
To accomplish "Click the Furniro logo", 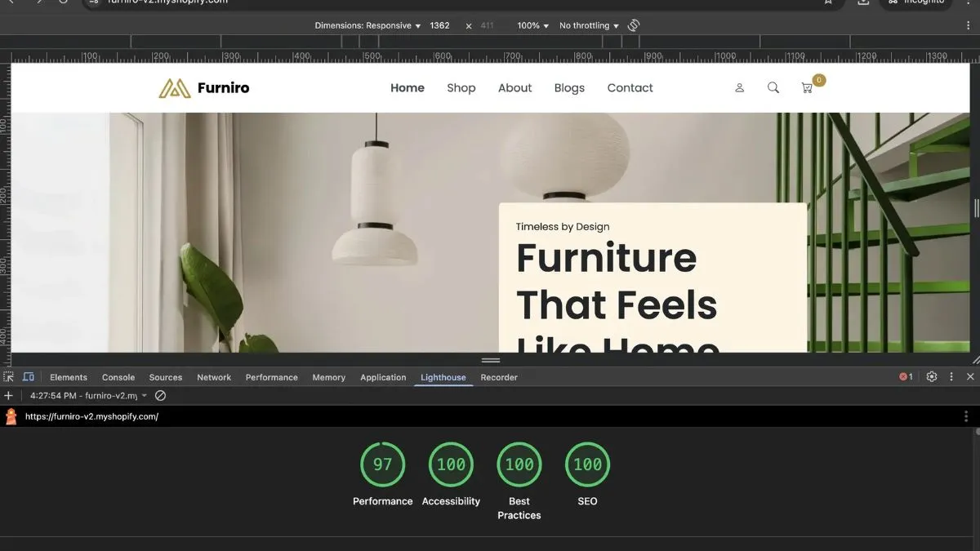I will click(x=203, y=87).
